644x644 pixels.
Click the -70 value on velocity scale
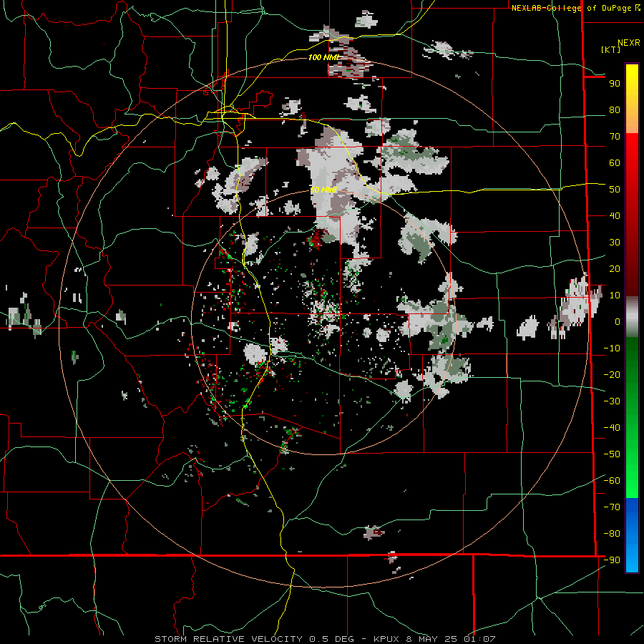tap(612, 507)
